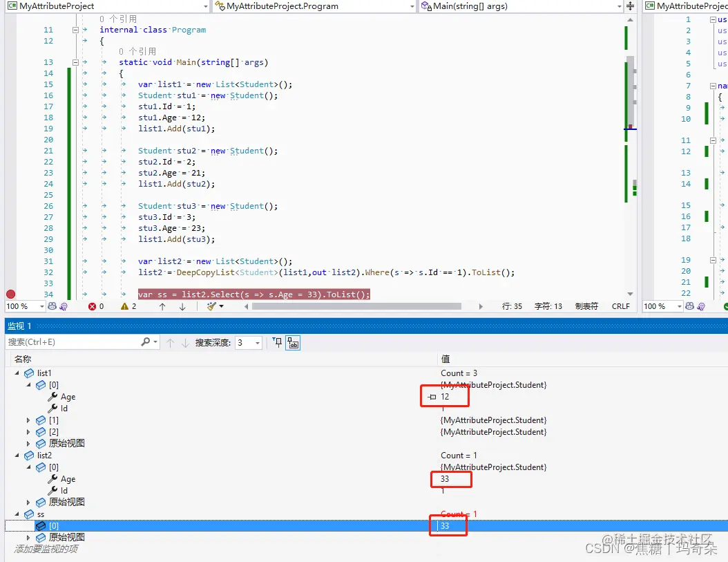The image size is (728, 562).
Task: Click health indicator icon in right editor status bar
Action: click(x=690, y=306)
